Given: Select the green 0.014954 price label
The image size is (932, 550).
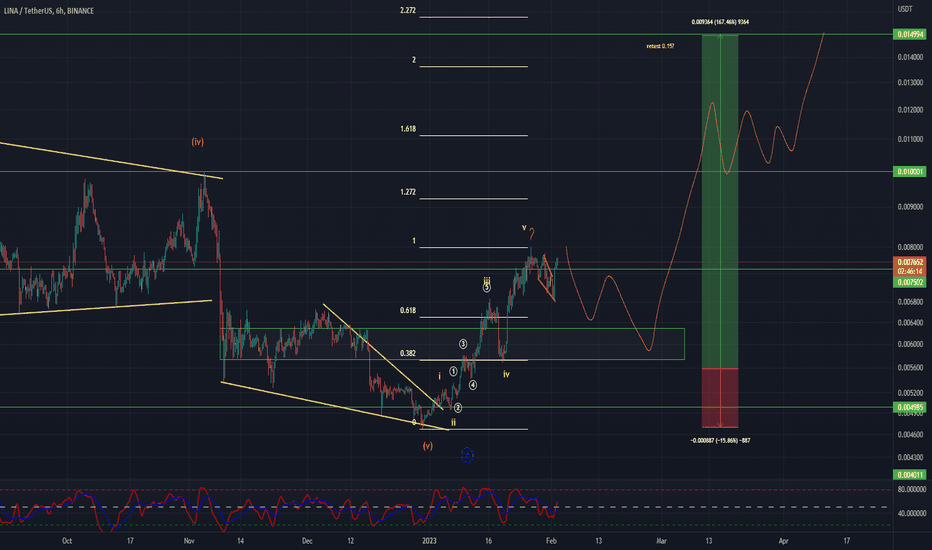Looking at the screenshot, I should click(910, 34).
